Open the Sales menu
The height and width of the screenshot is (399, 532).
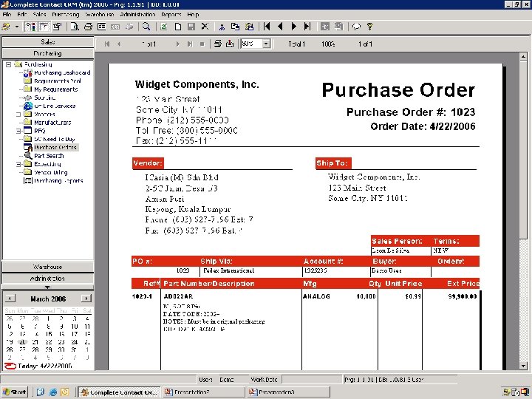pos(39,15)
